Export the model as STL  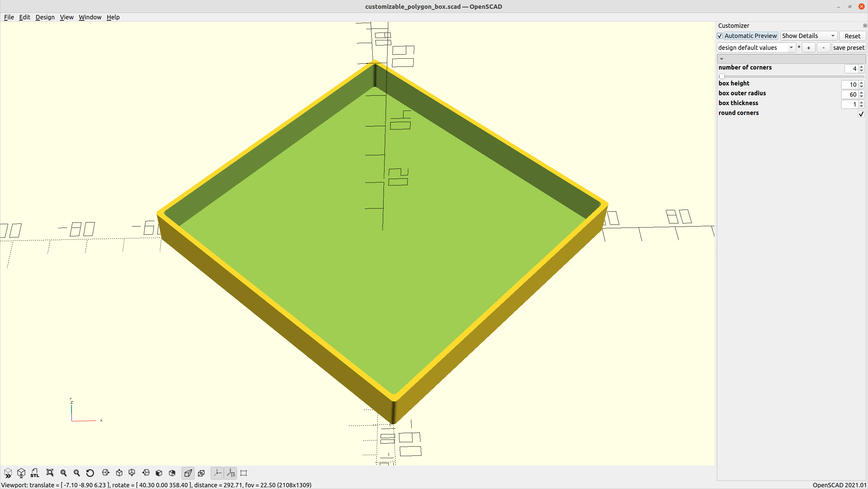point(35,473)
